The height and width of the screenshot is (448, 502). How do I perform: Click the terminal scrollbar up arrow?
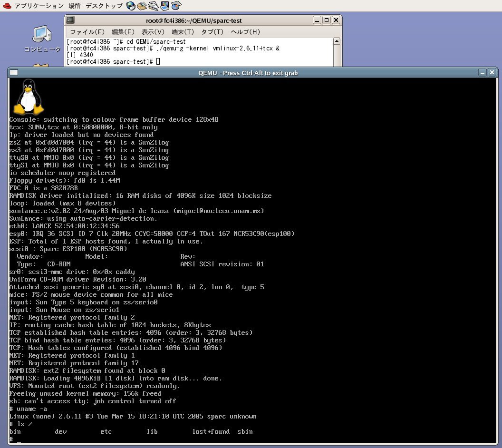coord(337,41)
